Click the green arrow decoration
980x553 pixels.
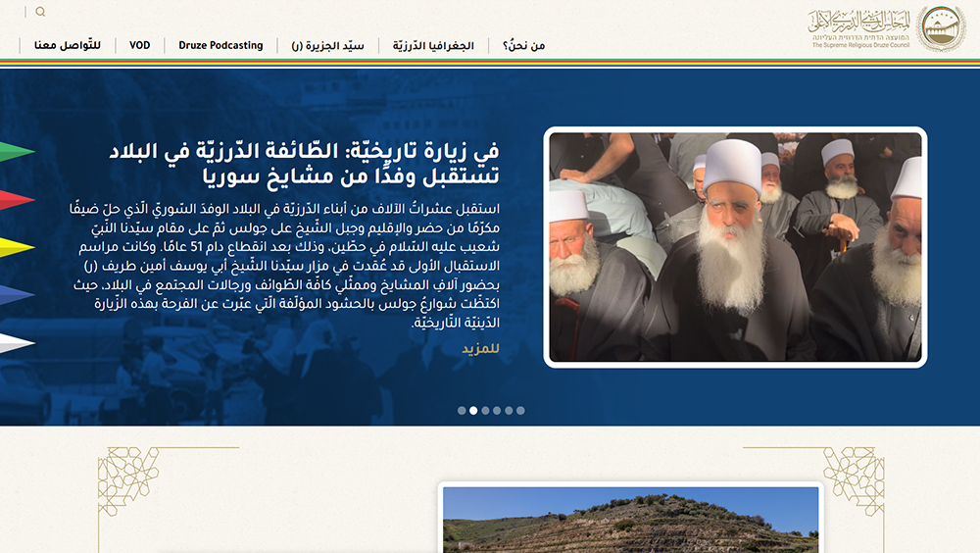tap(17, 152)
